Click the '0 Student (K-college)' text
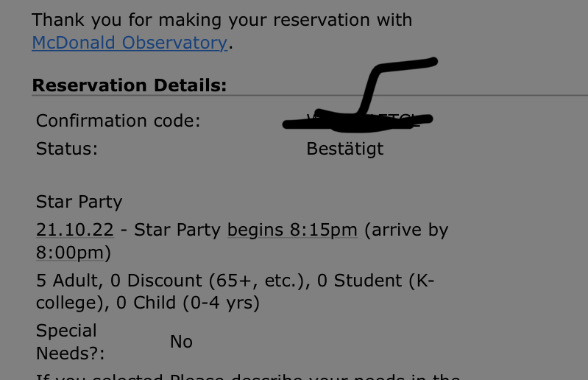 tap(235, 292)
